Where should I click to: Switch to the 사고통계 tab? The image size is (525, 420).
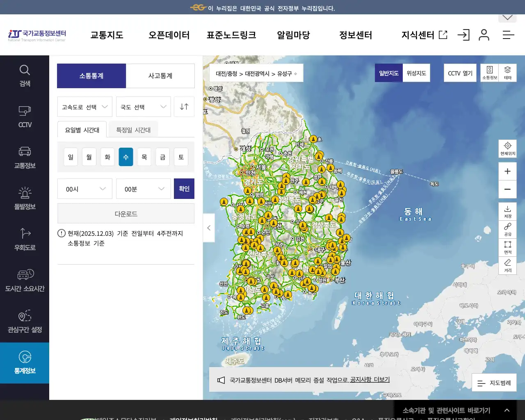[x=160, y=75]
